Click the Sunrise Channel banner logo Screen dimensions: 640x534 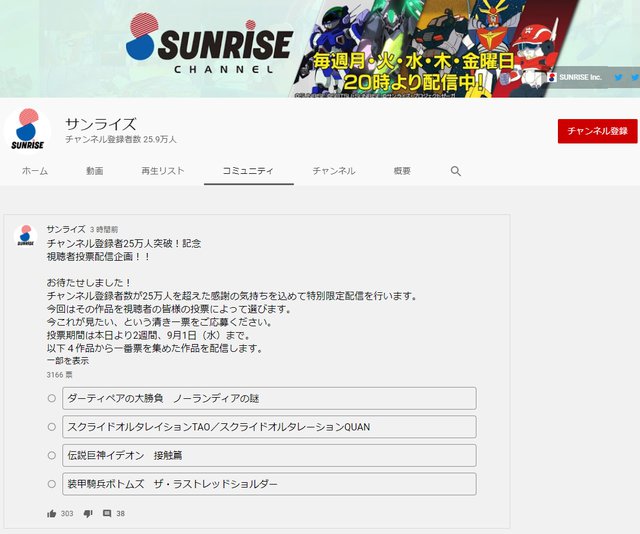point(209,45)
